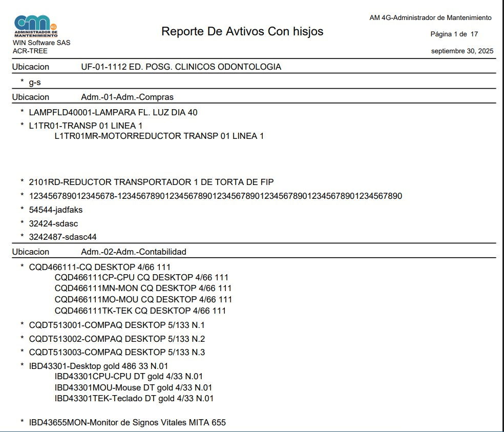Viewport: 504px width, 432px height.
Task: Click the report title 'Reporte De Avtivos Con hisjos'
Action: (242, 31)
